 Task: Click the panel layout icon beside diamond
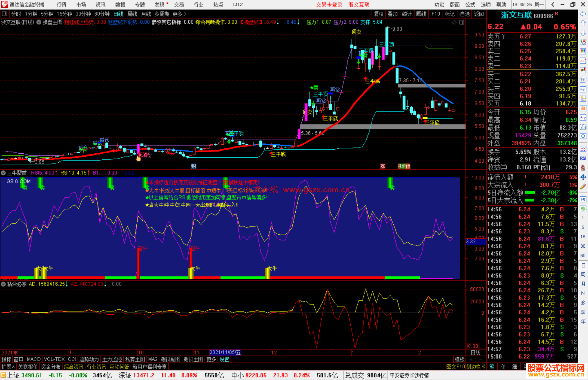462,22
